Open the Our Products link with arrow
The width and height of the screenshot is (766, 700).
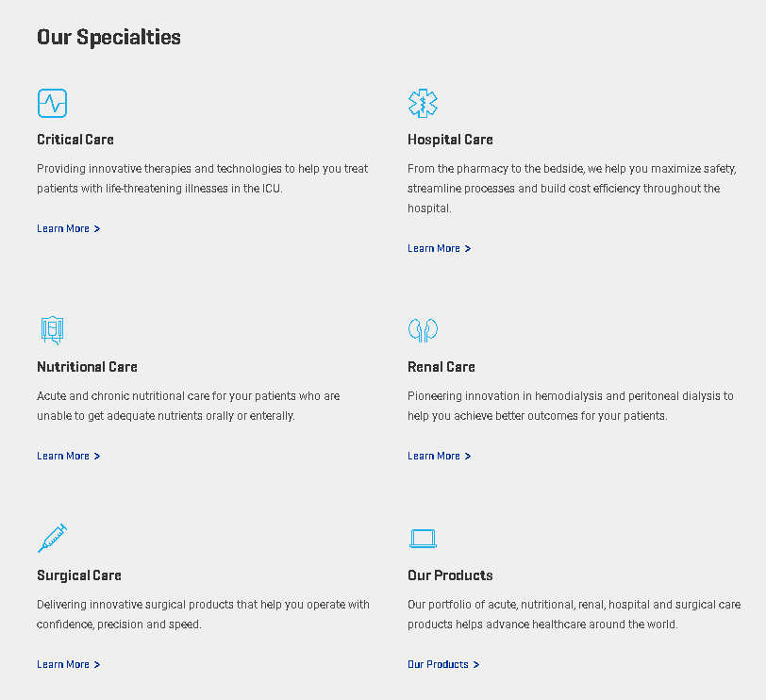442,664
